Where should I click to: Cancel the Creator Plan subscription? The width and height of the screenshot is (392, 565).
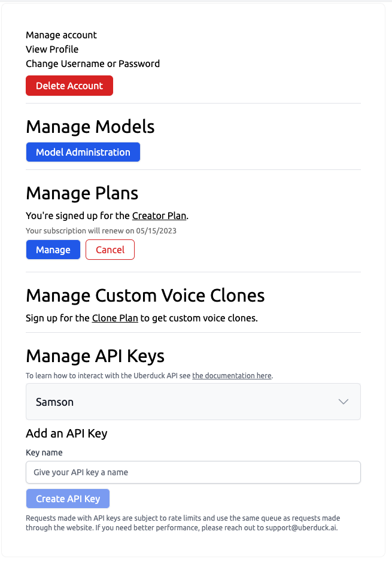[x=110, y=250]
